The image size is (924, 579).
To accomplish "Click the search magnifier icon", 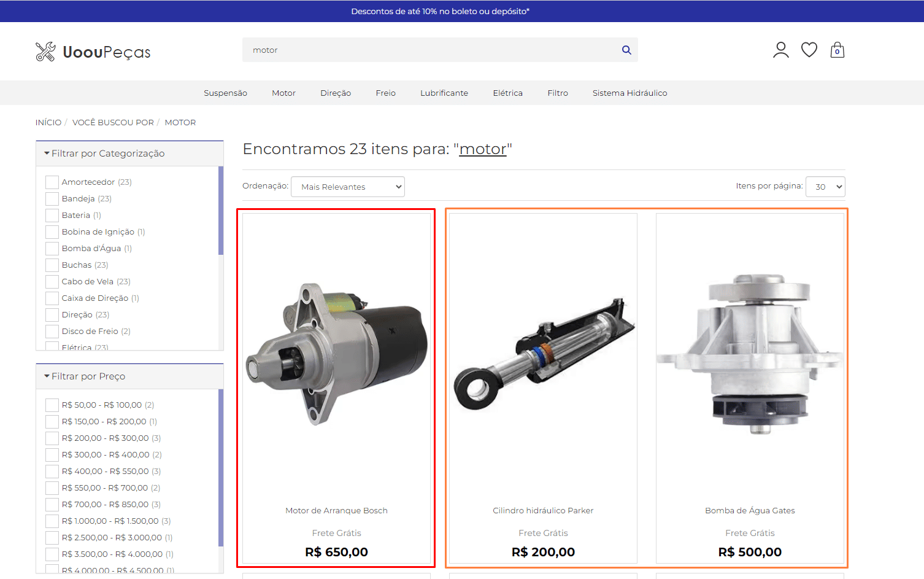I will click(626, 50).
